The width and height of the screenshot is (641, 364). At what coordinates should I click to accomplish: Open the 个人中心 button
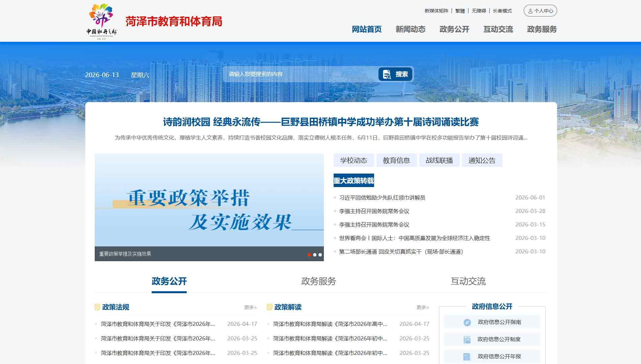540,11
